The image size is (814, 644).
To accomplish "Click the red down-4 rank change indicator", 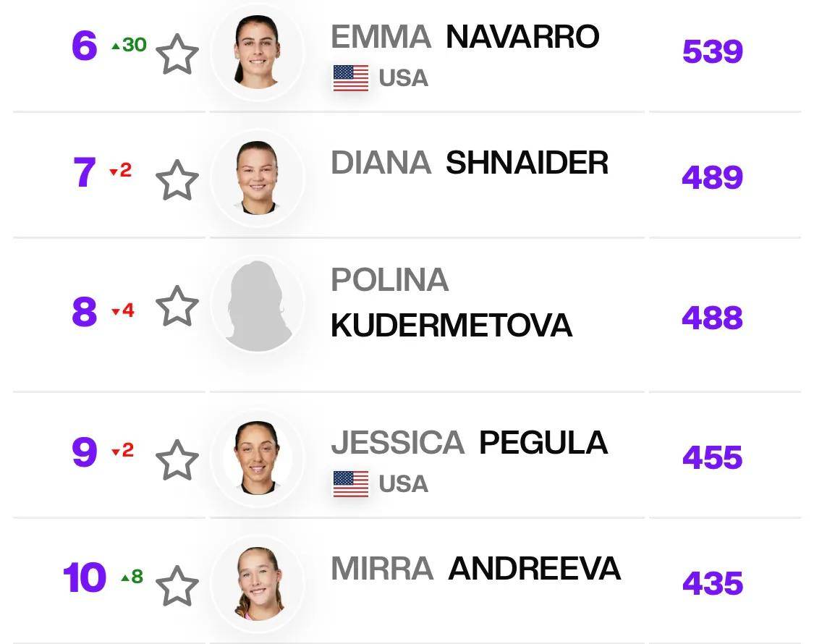I will click(123, 311).
